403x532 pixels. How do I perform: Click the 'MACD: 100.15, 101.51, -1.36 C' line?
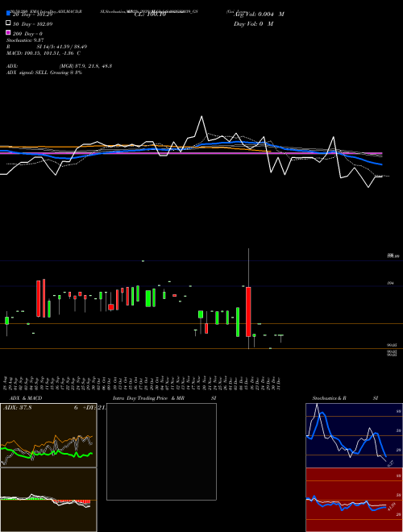pyautogui.click(x=44, y=53)
